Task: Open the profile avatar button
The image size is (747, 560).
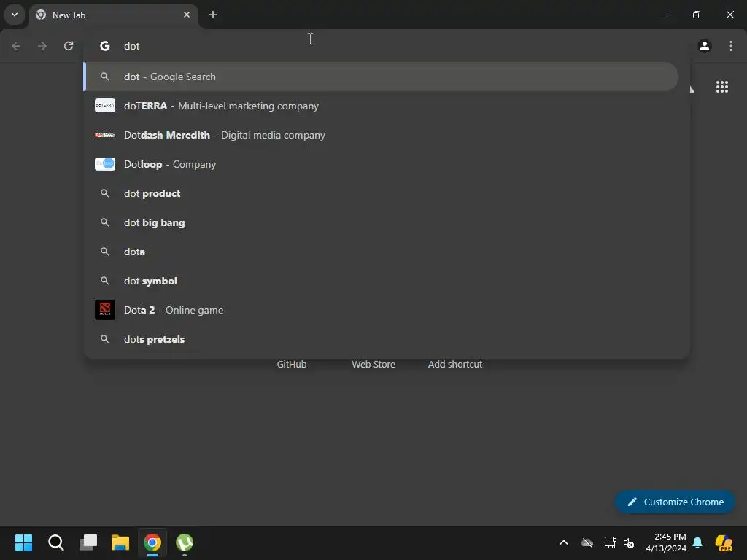Action: point(705,46)
